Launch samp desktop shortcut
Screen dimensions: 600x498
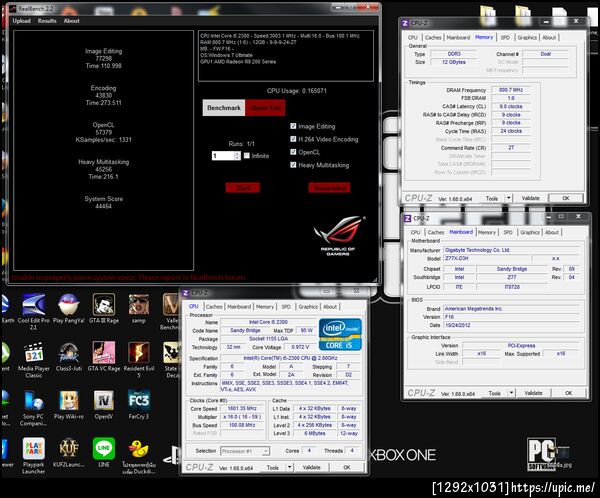pyautogui.click(x=139, y=309)
